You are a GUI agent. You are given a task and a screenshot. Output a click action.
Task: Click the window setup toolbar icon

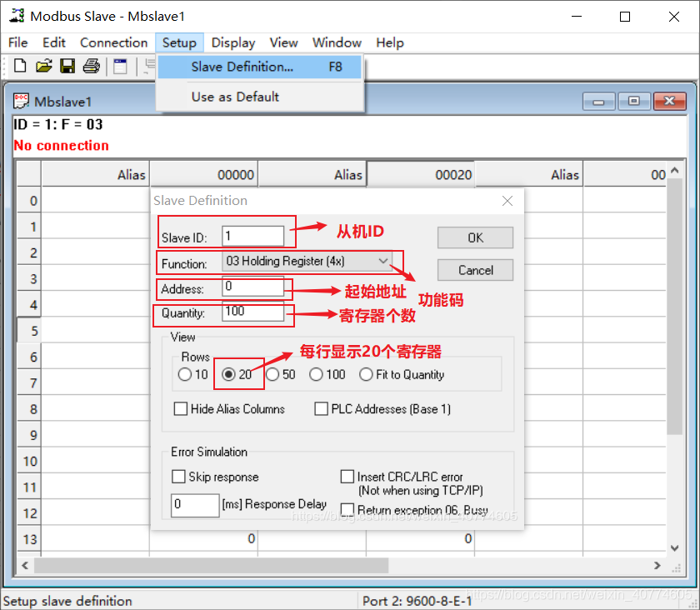(x=120, y=66)
